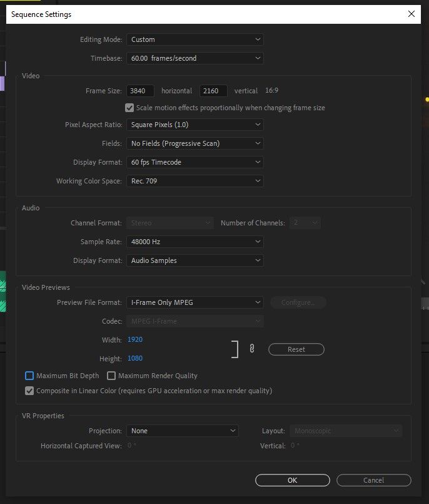Click the preview Width value 1920

[x=135, y=339]
